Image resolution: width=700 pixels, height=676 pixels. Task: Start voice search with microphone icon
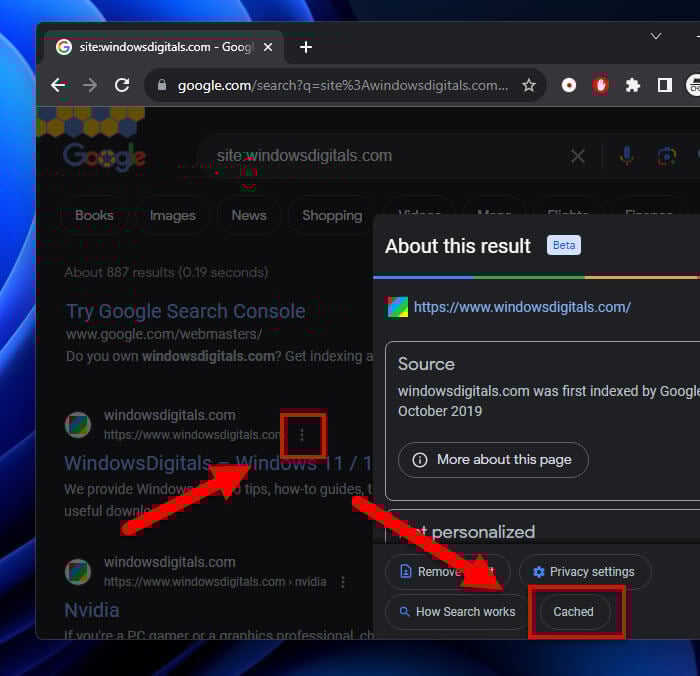(x=627, y=156)
